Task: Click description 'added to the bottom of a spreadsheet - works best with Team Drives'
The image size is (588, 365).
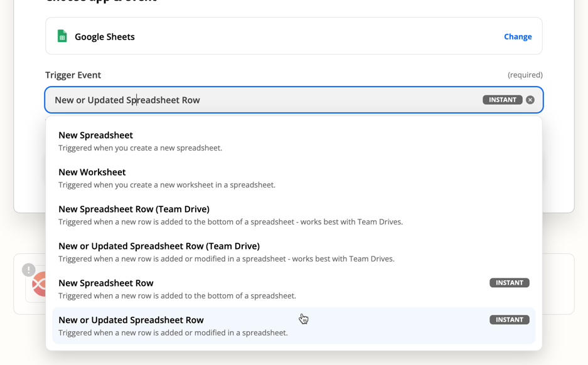Action: [x=231, y=222]
